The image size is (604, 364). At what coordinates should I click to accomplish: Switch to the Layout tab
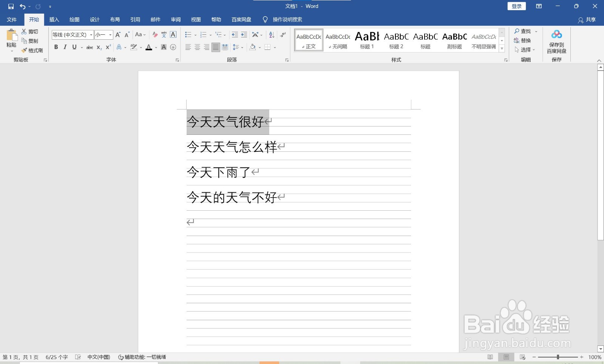coord(115,20)
